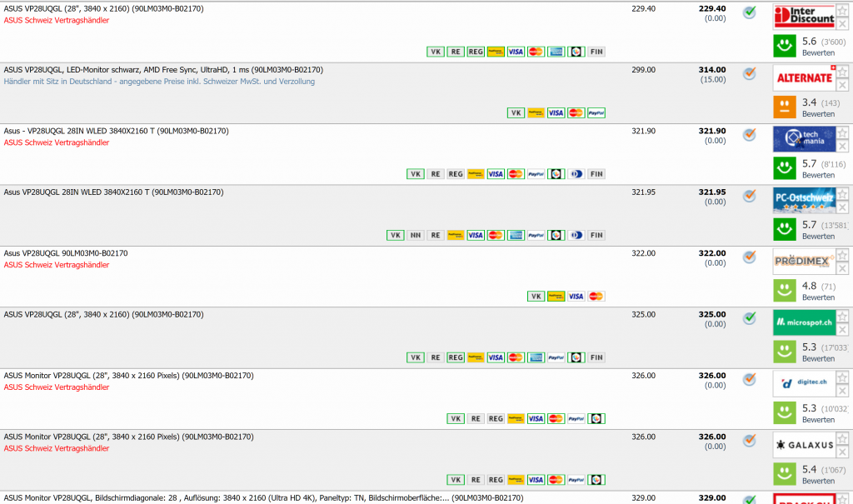Click the Mastercard icon in Prodimex row
853x504 pixels.
[596, 297]
